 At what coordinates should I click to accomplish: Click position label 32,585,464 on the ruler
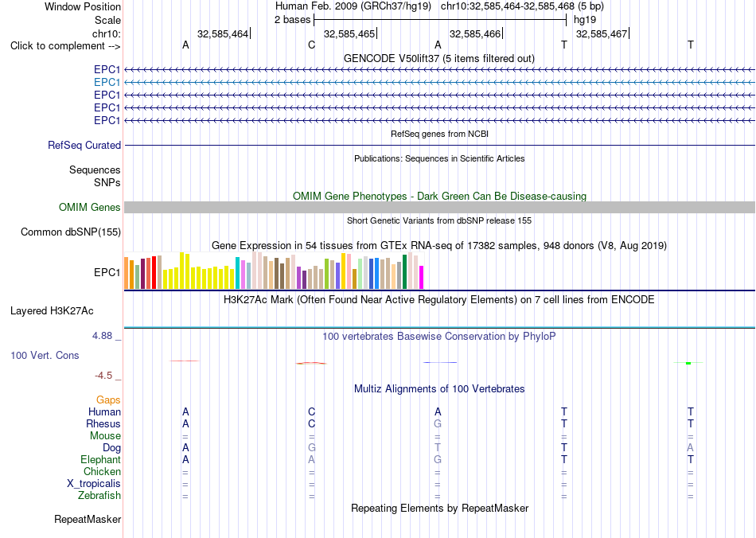coord(223,33)
